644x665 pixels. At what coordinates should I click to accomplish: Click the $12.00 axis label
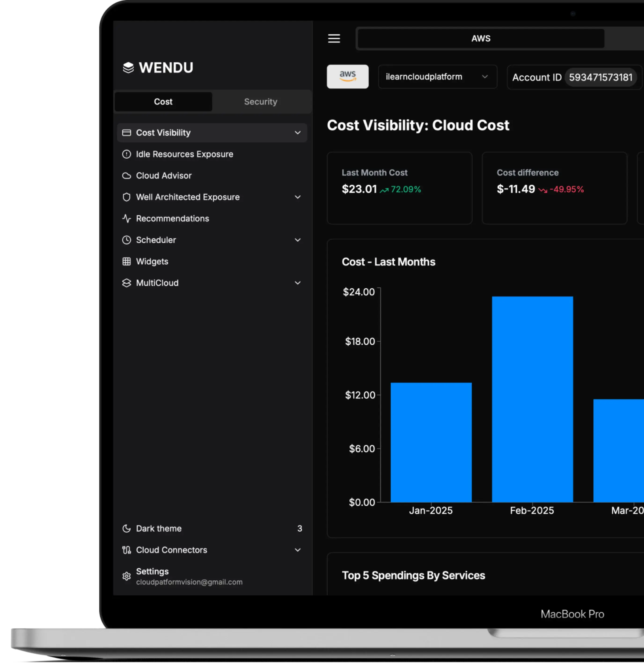click(x=360, y=395)
